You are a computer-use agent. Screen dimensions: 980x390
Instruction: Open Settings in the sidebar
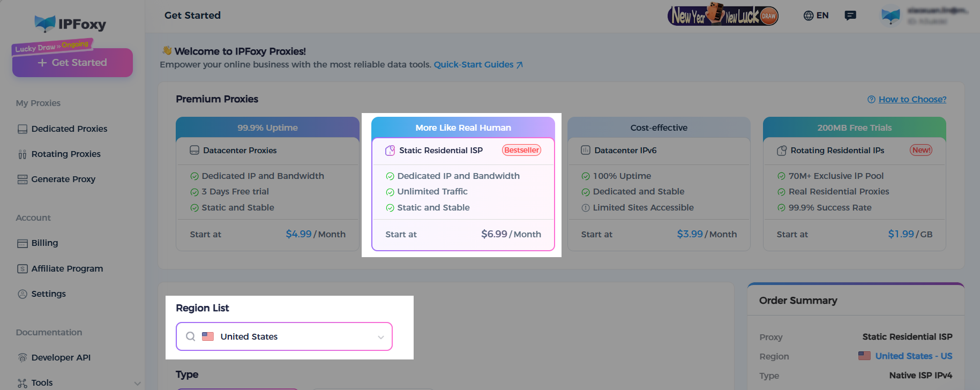pos(48,294)
